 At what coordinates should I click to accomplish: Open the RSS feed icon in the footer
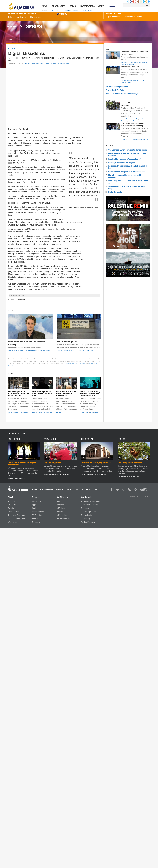coord(129,490)
